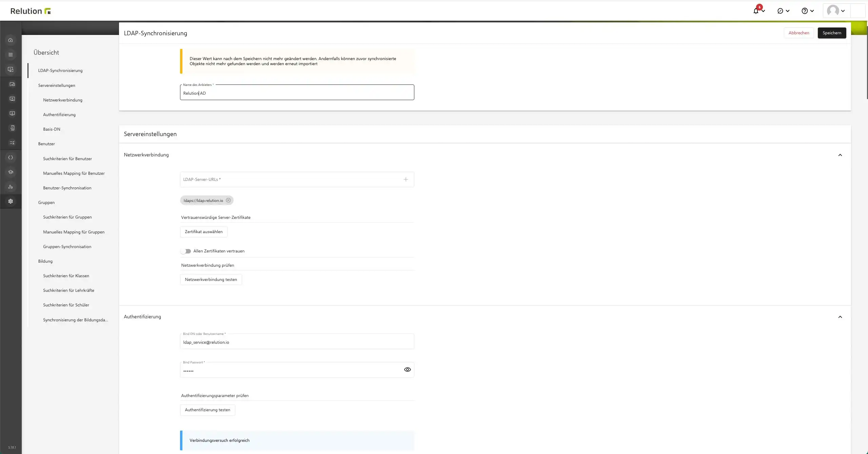Screen dimensions: 868x454
Task: Open Suchkriterien für Gruppen entry
Action: click(x=67, y=217)
